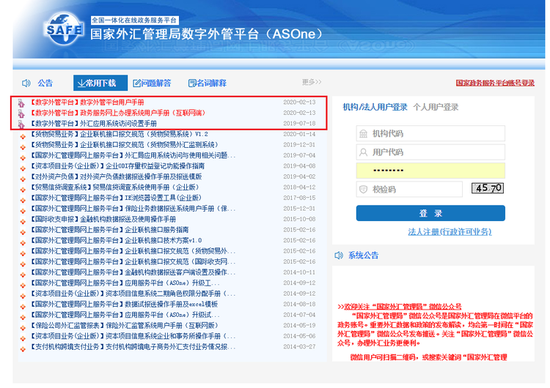Open 企业联机接口报文规范（货物贸易系统）V1.2
The width and height of the screenshot is (550, 388).
pyautogui.click(x=120, y=134)
